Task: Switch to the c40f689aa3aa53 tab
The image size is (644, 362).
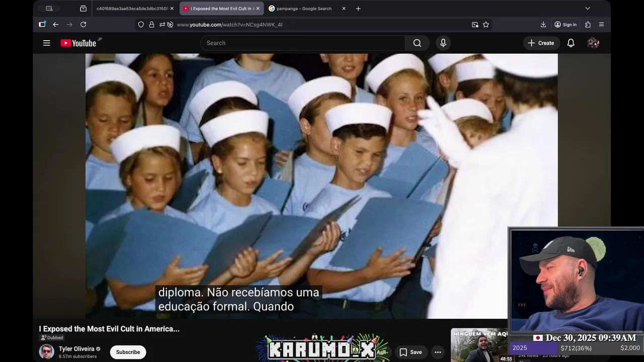Action: 132,9
